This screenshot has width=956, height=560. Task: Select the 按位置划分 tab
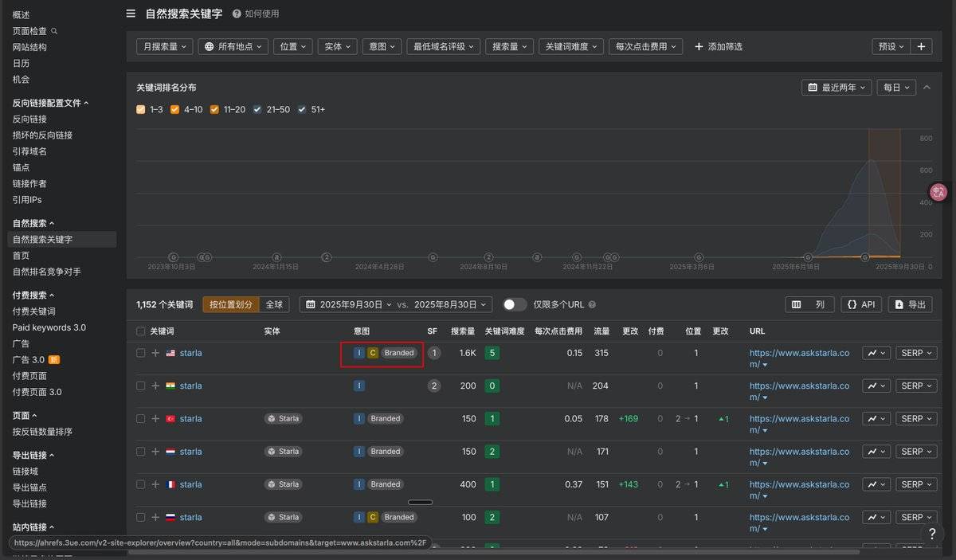coord(231,304)
